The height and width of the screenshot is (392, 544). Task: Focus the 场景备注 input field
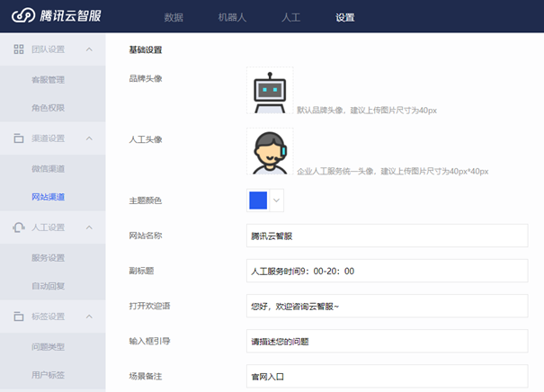[x=388, y=376]
